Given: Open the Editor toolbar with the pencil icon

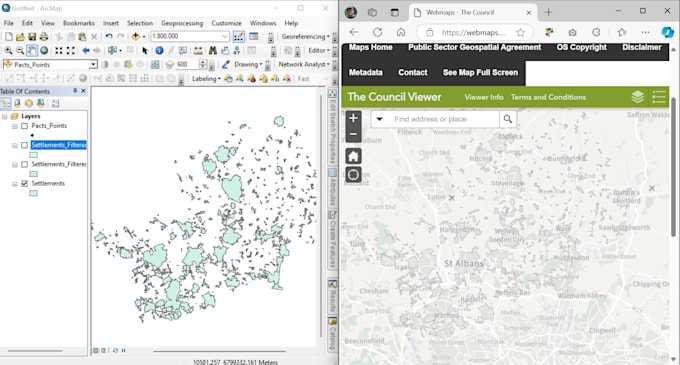Looking at the screenshot, I should 238,36.
